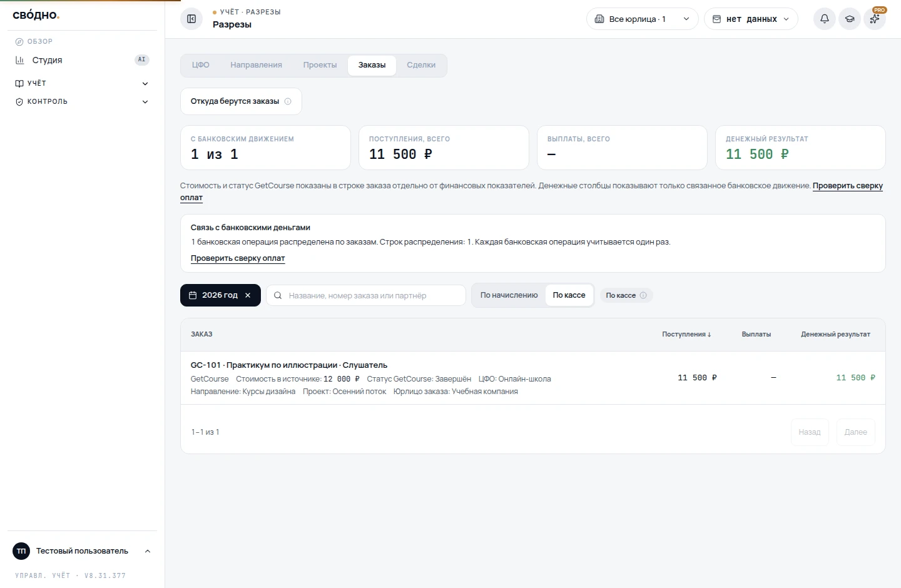Select the Заказы tab
This screenshot has height=588, width=901.
point(372,65)
